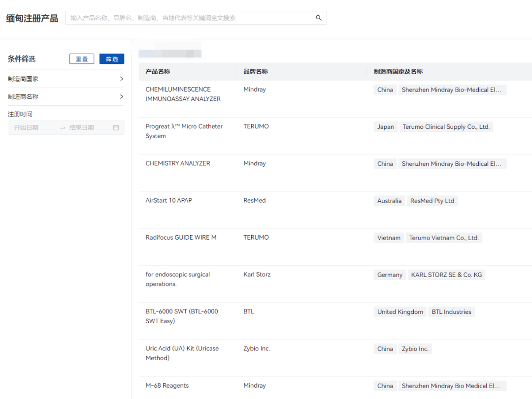Click the search magnifier icon
Image resolution: width=532 pixels, height=399 pixels.
click(x=318, y=18)
